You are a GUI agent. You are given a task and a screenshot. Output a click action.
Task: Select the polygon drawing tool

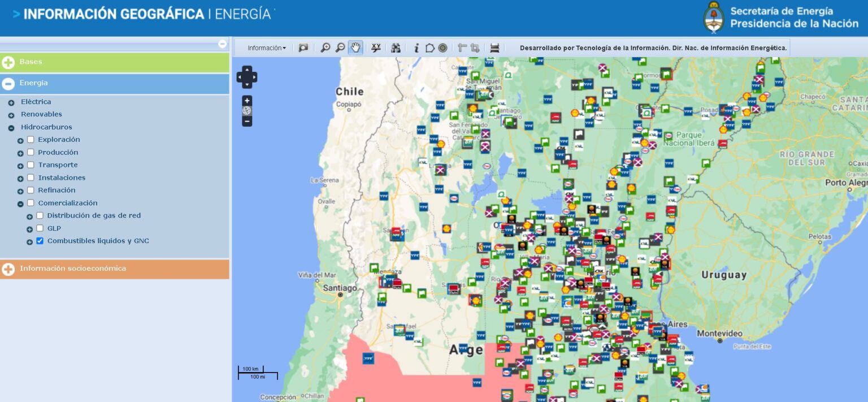click(x=429, y=48)
